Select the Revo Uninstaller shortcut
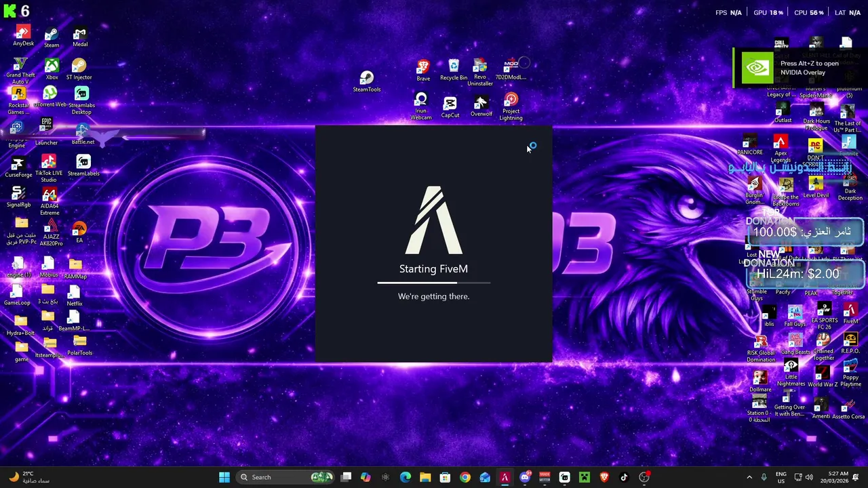Screen dimensions: 868x488 pyautogui.click(x=479, y=73)
